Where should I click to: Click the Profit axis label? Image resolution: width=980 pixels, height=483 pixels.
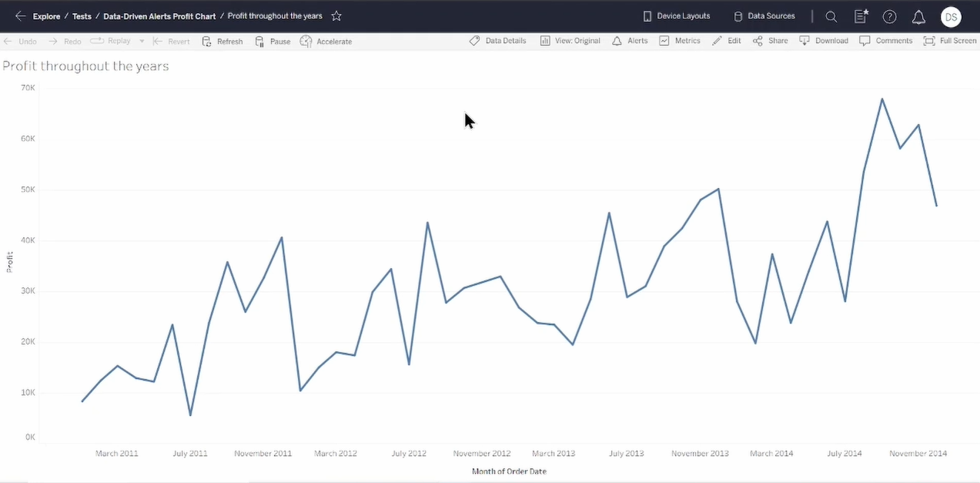tap(9, 262)
